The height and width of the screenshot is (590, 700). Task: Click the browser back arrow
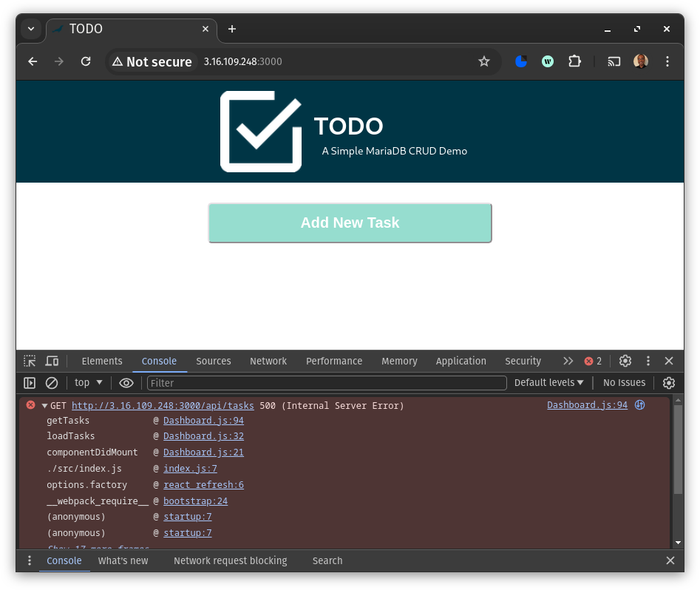(x=33, y=61)
